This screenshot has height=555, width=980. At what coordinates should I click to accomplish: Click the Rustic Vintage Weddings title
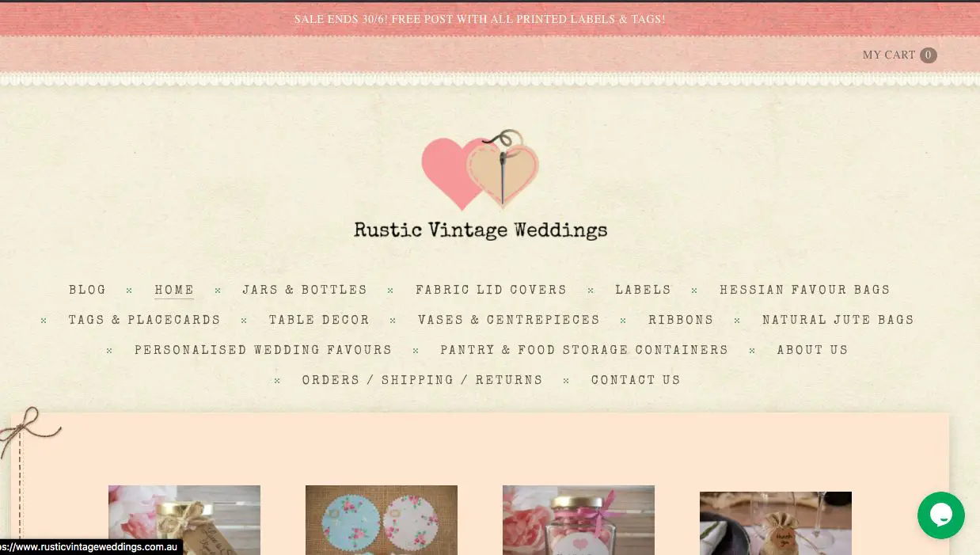pos(481,230)
